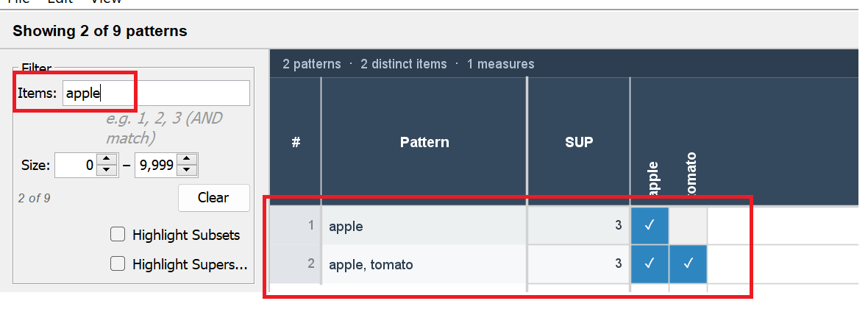Increase the minimum Size value

107,160
